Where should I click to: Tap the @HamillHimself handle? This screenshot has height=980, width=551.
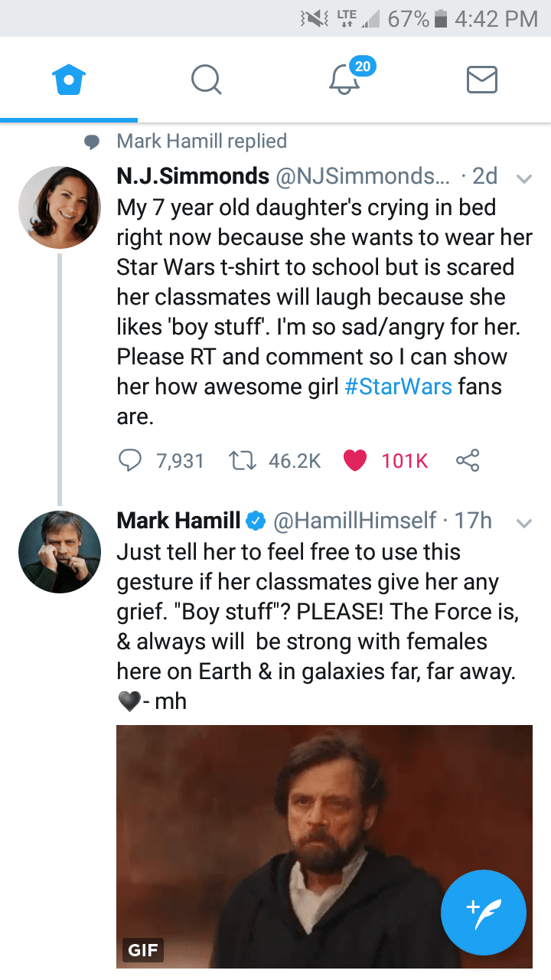(356, 521)
